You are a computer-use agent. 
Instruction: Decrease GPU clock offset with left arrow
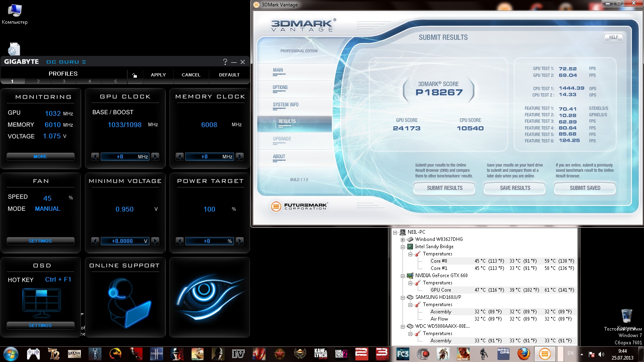tap(95, 156)
